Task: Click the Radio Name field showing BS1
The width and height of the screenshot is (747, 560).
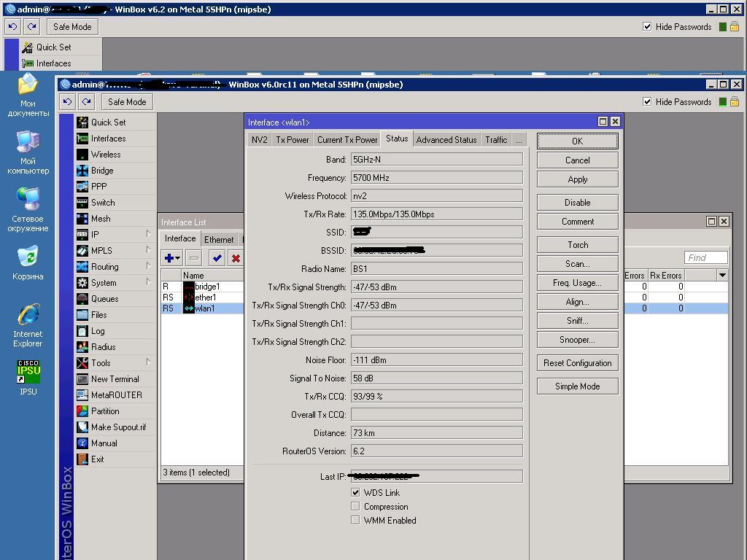Action: (x=437, y=268)
